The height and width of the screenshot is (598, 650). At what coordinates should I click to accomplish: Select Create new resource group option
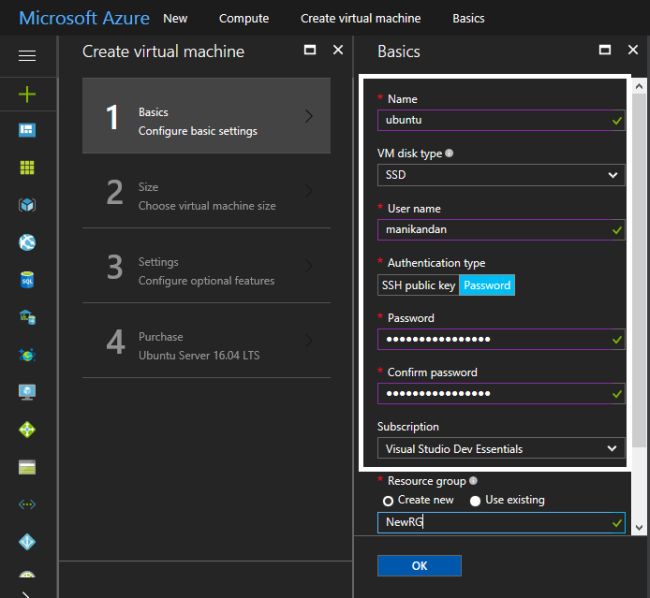point(388,500)
